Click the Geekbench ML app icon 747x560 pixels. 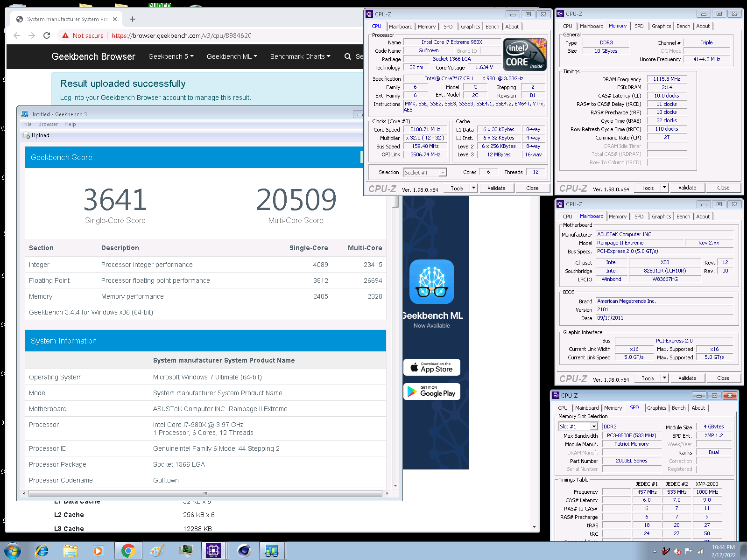click(432, 282)
